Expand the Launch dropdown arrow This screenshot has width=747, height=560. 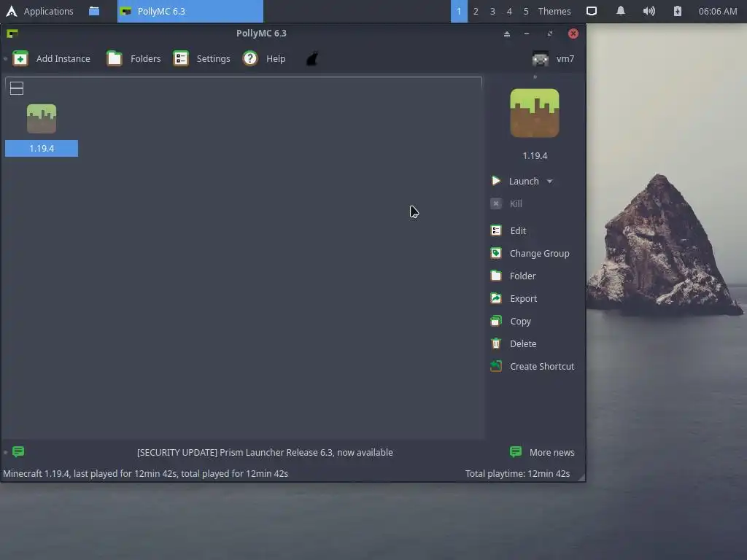tap(550, 182)
